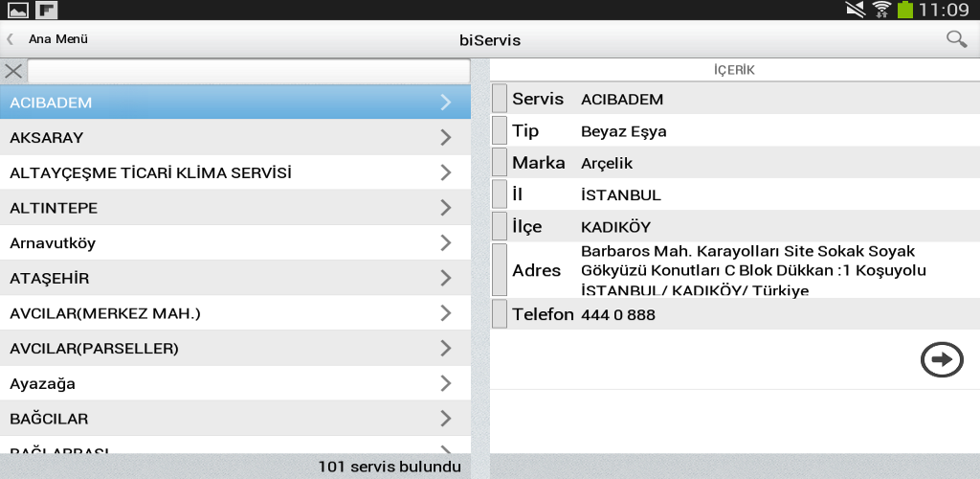This screenshot has width=980, height=479.
Task: Expand Arnavutköy chevron arrow
Action: click(x=446, y=243)
